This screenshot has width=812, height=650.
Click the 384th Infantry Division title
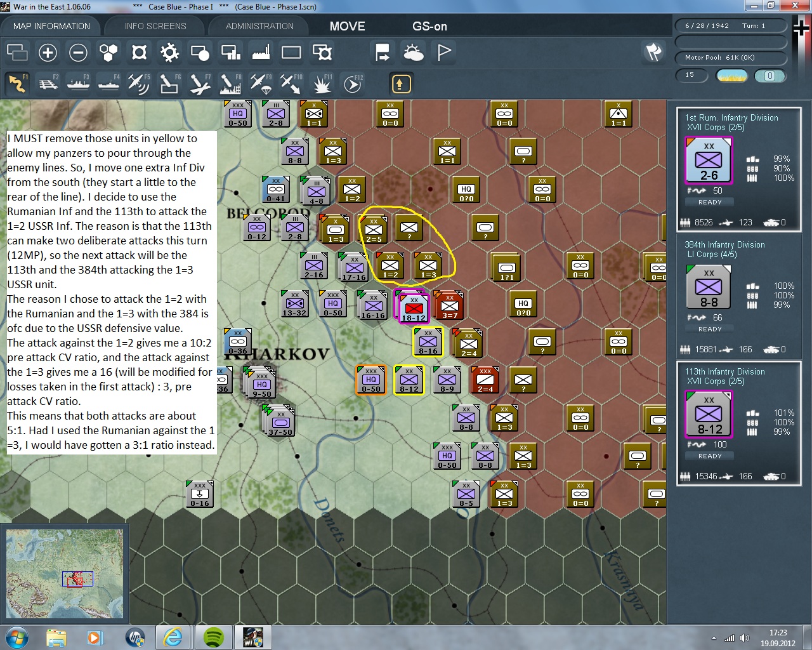point(724,244)
